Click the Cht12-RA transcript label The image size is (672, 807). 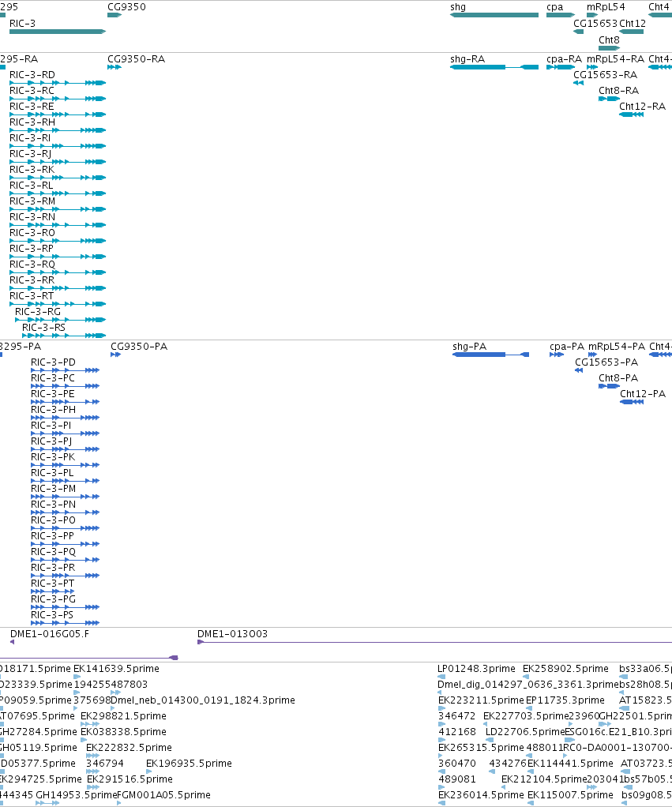pos(642,107)
